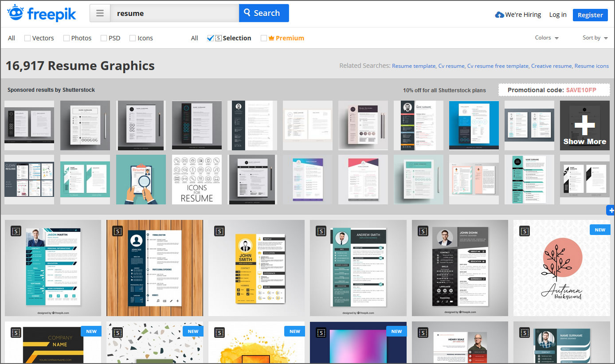
Task: Open Resume icons related search
Action: pyautogui.click(x=591, y=66)
